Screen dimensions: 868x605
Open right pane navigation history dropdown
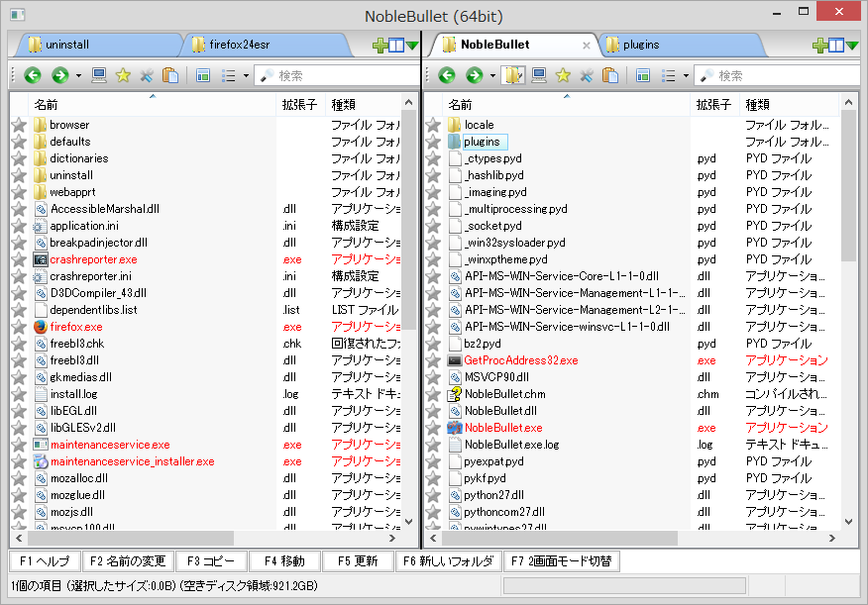tap(492, 76)
